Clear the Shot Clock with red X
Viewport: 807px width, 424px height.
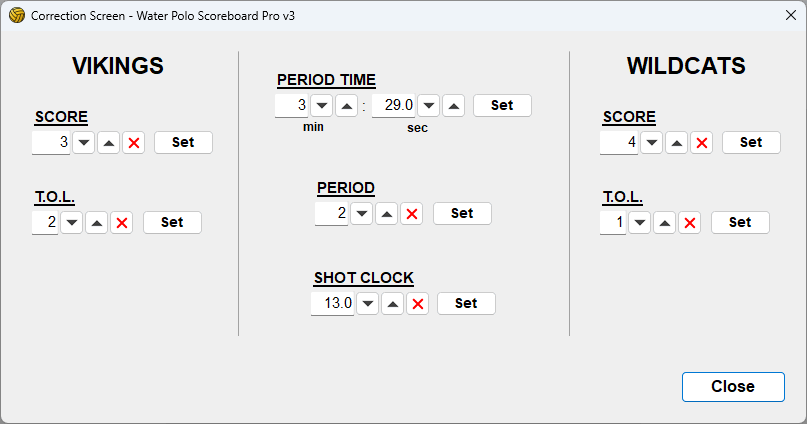(418, 304)
